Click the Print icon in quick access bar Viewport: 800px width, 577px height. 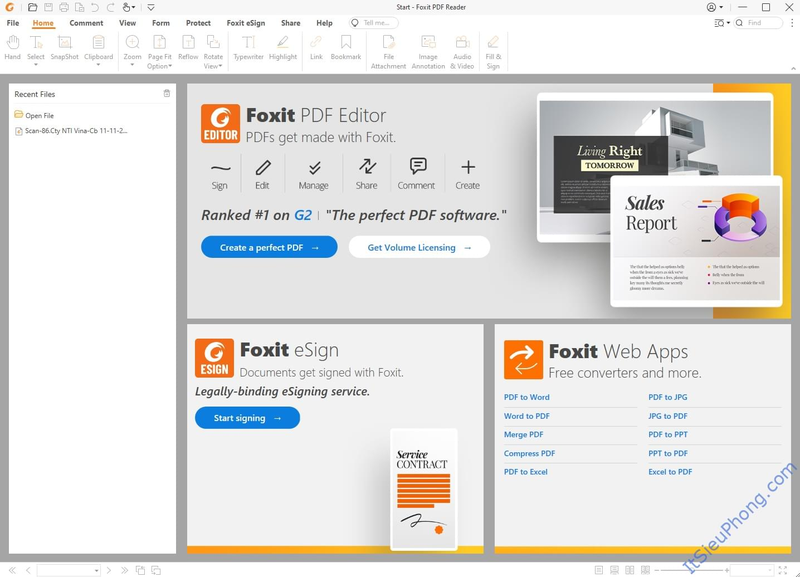63,7
